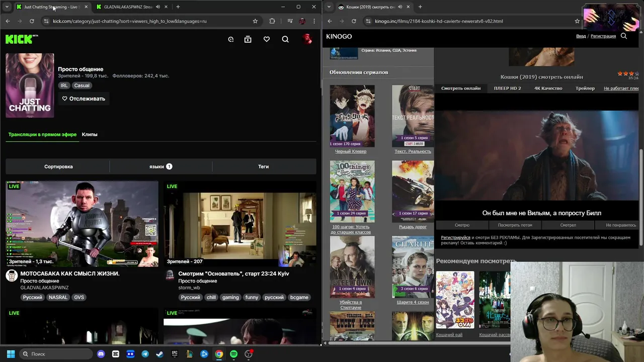Click the Посмотреть потом button
Viewport: 644px width, 362px height.
pos(515,225)
